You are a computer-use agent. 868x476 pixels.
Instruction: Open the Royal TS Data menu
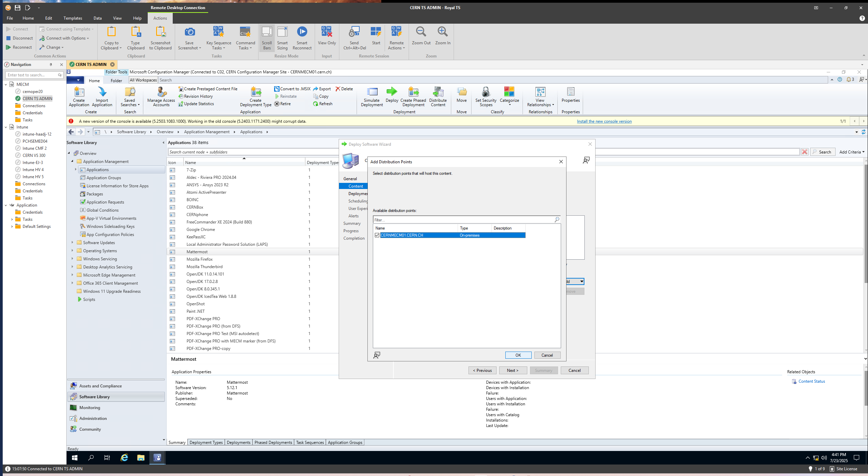[x=97, y=18]
